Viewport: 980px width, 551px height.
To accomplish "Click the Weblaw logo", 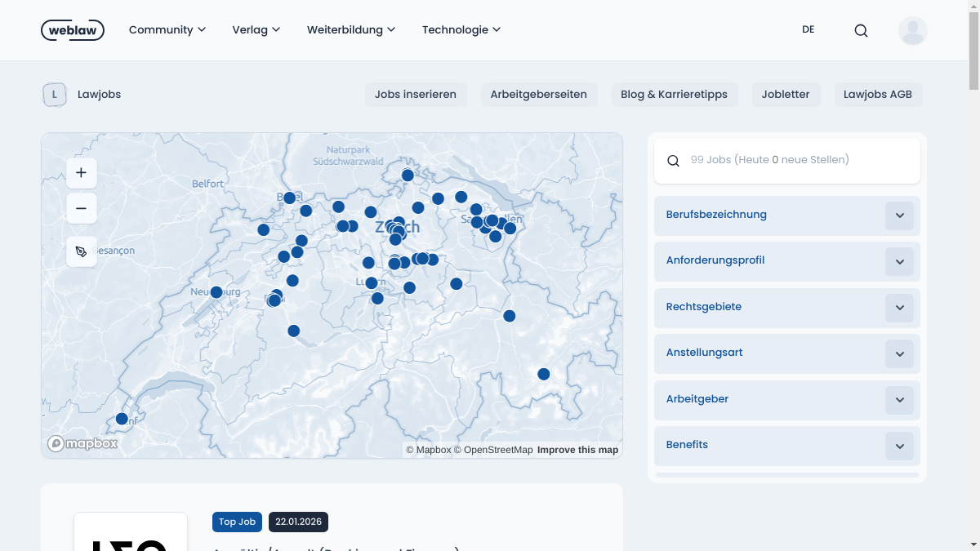I will point(72,30).
